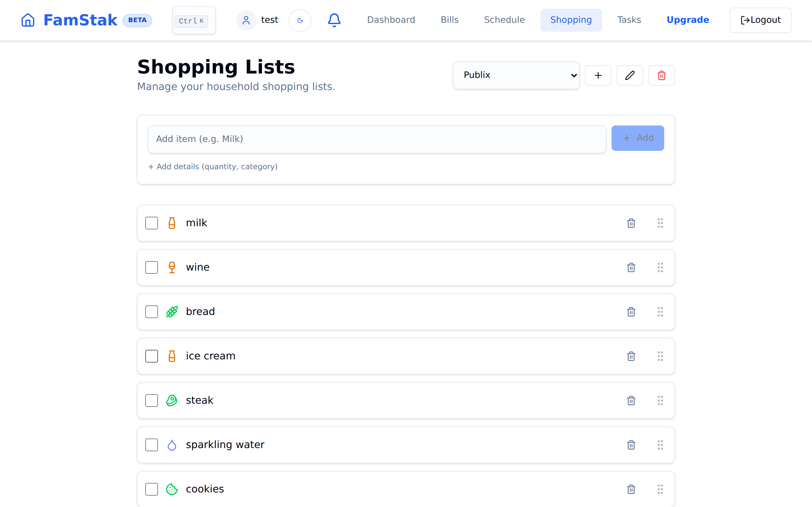
Task: Switch to the Dashboard page
Action: pyautogui.click(x=391, y=20)
